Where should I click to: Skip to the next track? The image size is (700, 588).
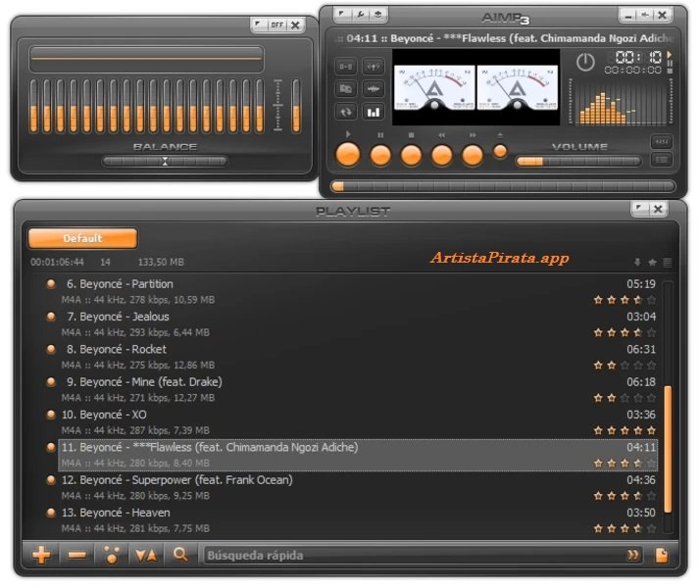pos(473,155)
